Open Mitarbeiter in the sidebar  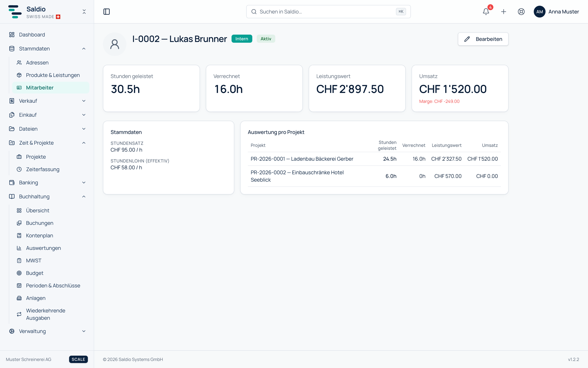[x=51, y=88]
